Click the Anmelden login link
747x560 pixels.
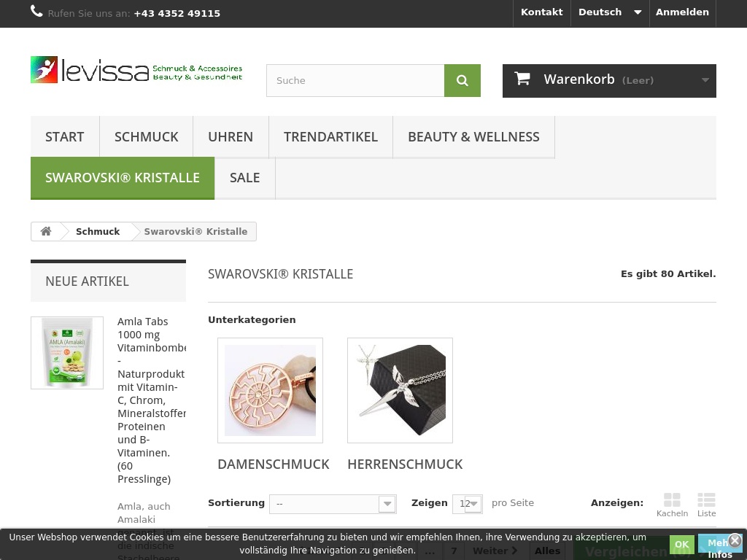[x=681, y=12]
